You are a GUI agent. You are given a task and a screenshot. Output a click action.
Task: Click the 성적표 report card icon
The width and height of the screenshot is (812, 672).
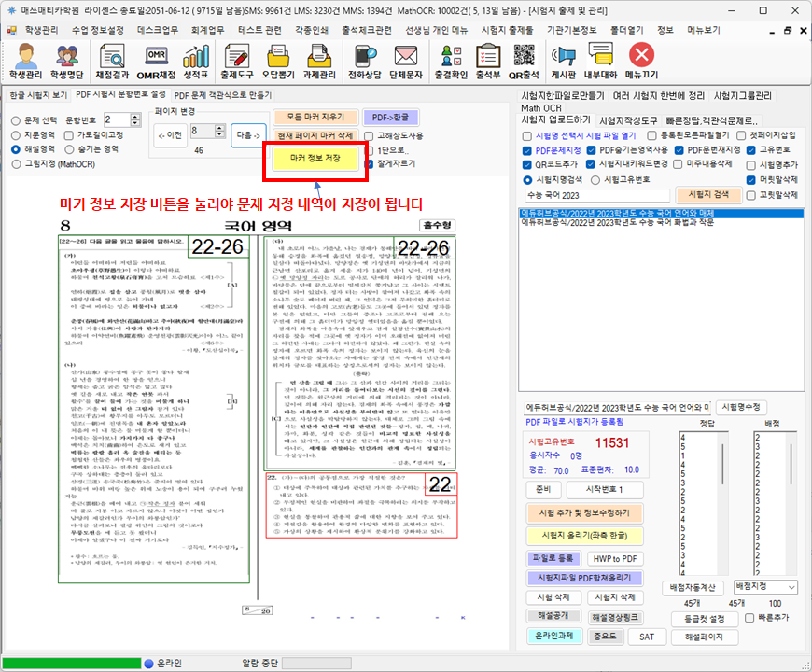(196, 61)
